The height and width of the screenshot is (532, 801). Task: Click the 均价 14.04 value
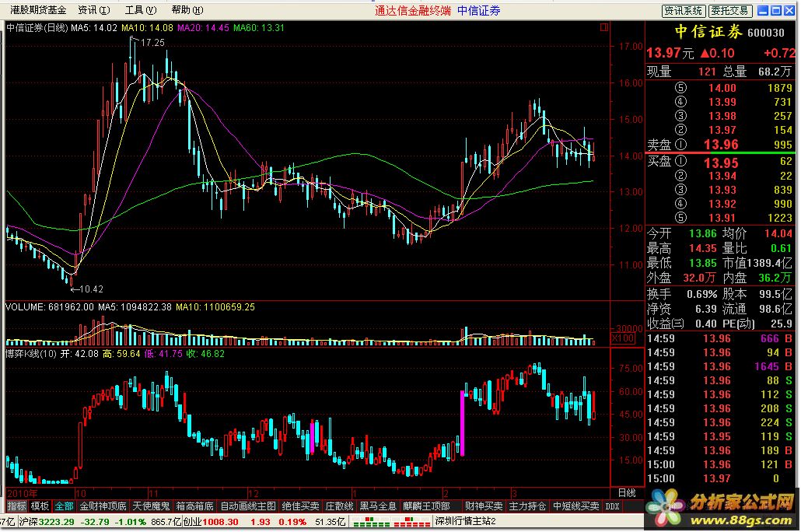point(778,234)
